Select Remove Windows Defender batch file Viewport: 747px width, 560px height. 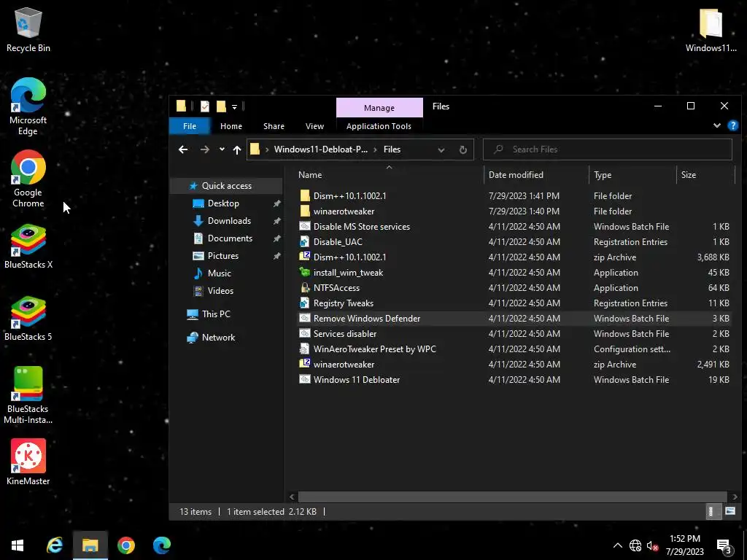[x=514, y=318]
